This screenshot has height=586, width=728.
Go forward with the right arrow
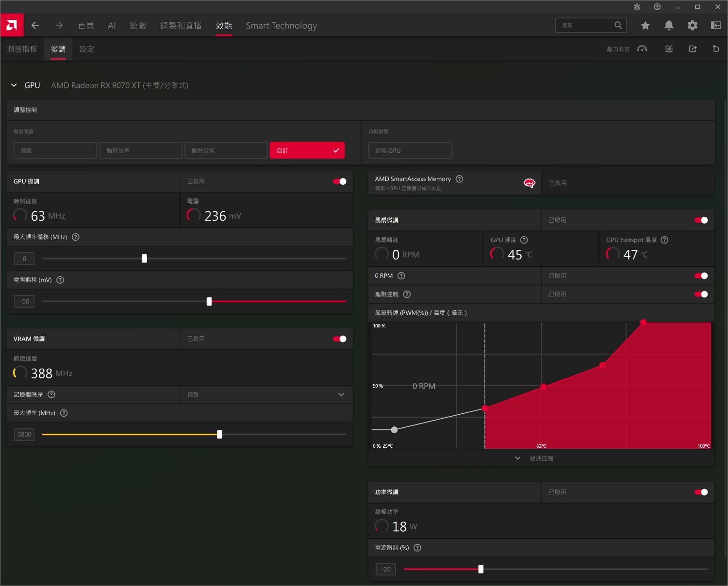(x=59, y=25)
